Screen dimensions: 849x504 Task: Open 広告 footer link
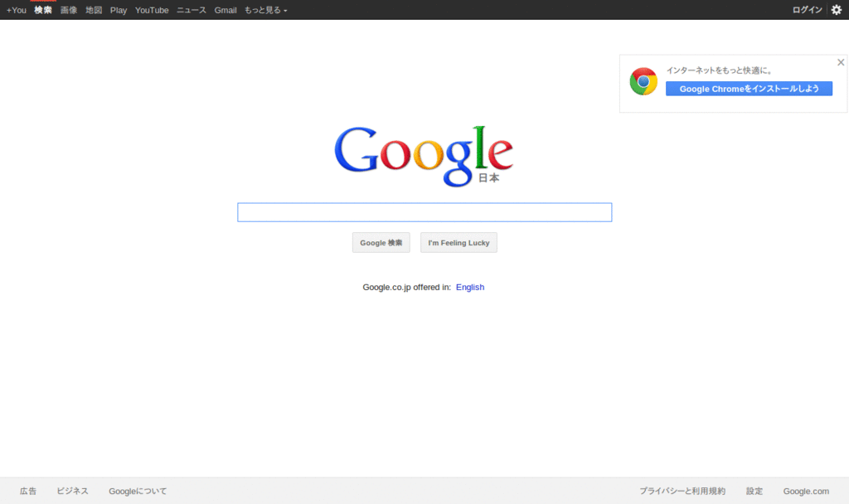click(28, 491)
